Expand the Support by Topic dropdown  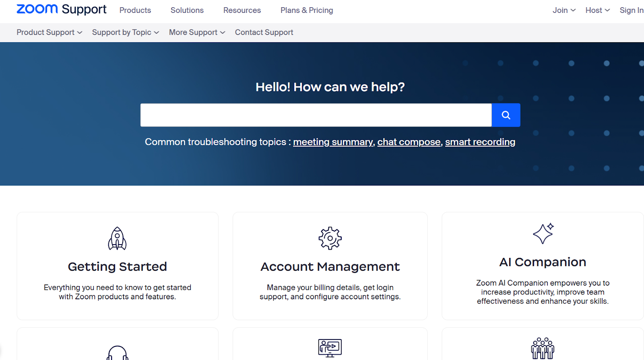(126, 32)
